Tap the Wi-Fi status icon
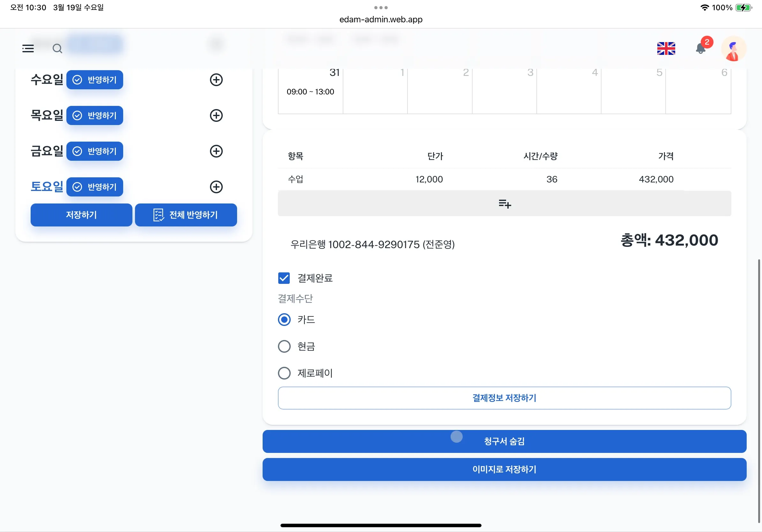 [704, 8]
